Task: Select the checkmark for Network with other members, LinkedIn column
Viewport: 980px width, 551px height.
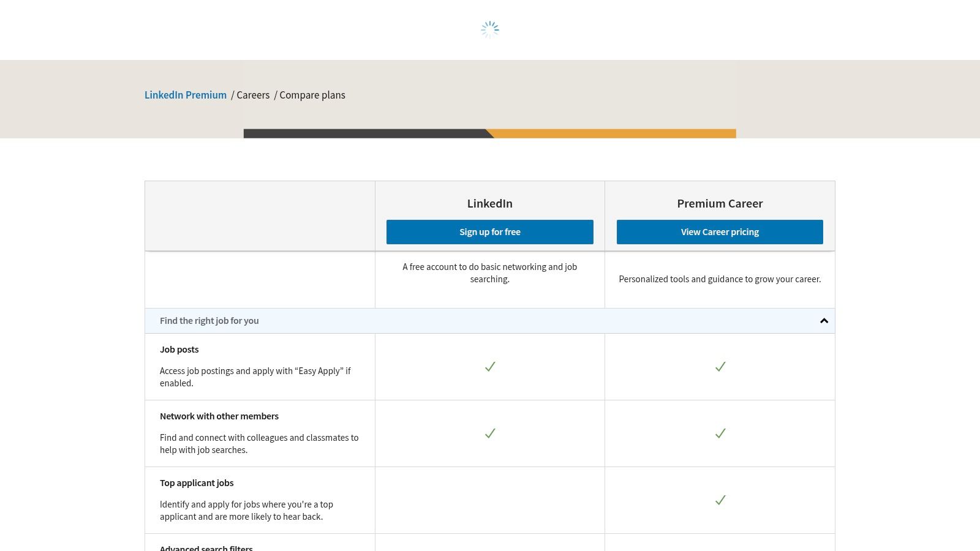Action: (x=489, y=433)
